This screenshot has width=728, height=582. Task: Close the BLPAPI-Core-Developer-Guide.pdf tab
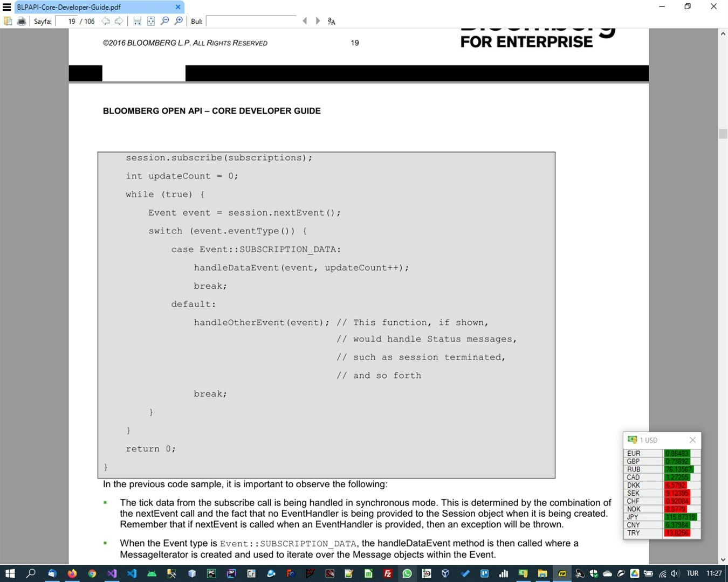178,7
